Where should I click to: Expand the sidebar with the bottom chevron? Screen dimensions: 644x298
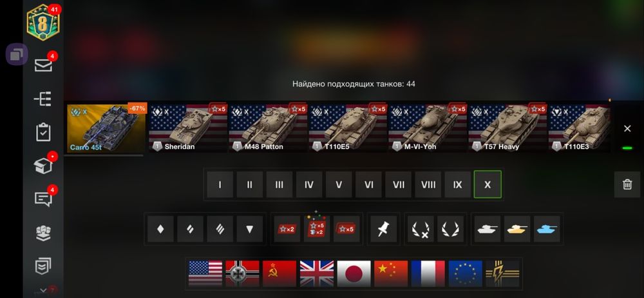(43, 291)
